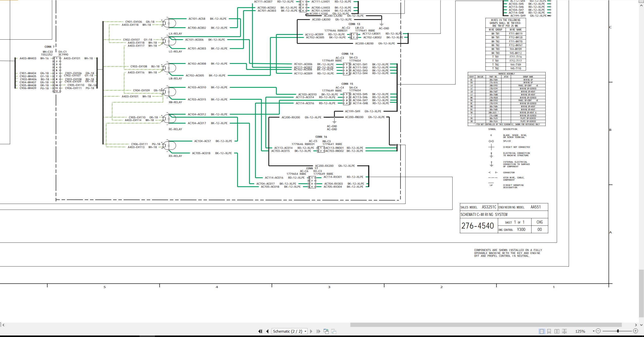644x337 pixels.
Task: Click the 945-T110 wire name cell
Action: coord(516,68)
